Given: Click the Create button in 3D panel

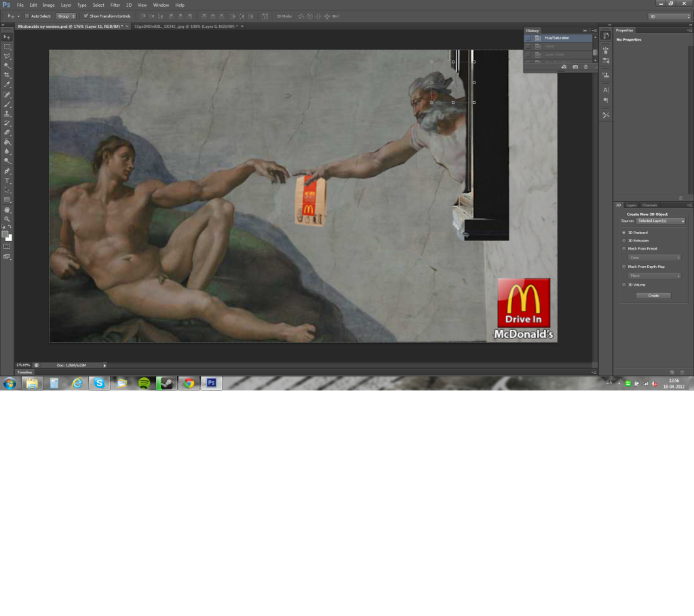Looking at the screenshot, I should coord(653,296).
